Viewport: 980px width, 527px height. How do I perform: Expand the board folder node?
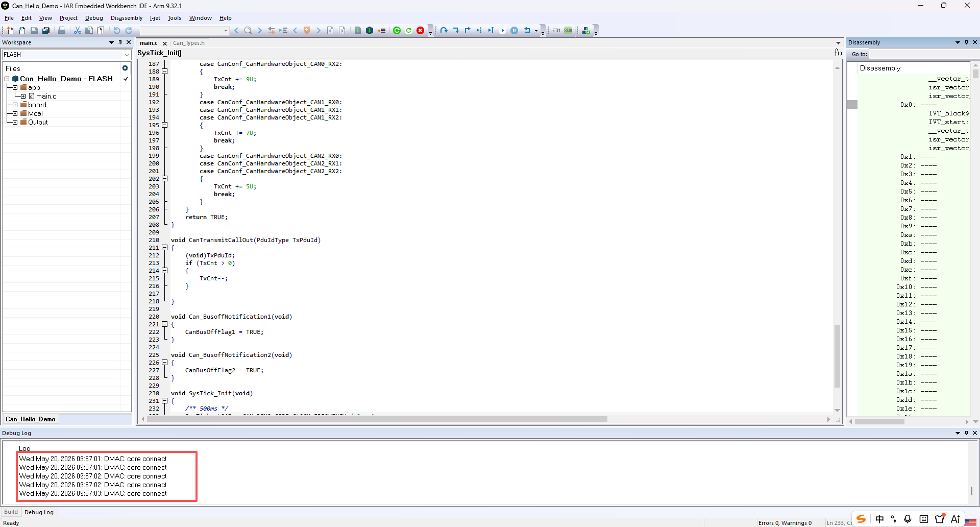point(15,105)
